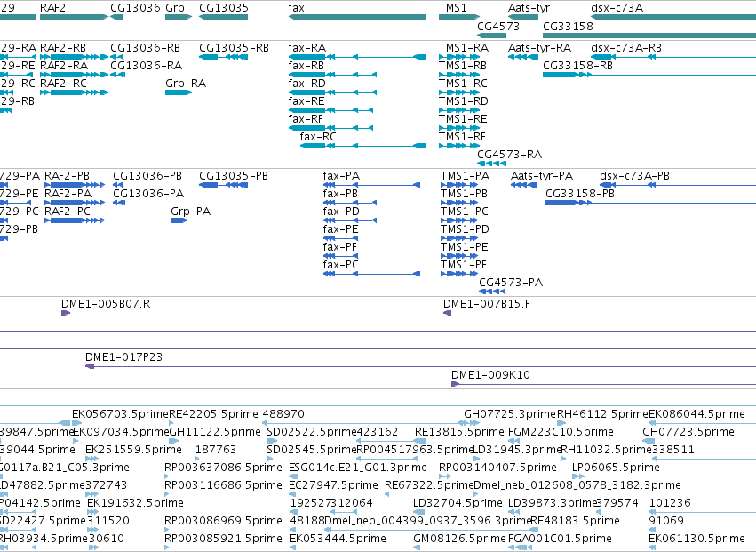Select transcript RAF2-RB
Screen dimensions: 756x552
(x=63, y=48)
